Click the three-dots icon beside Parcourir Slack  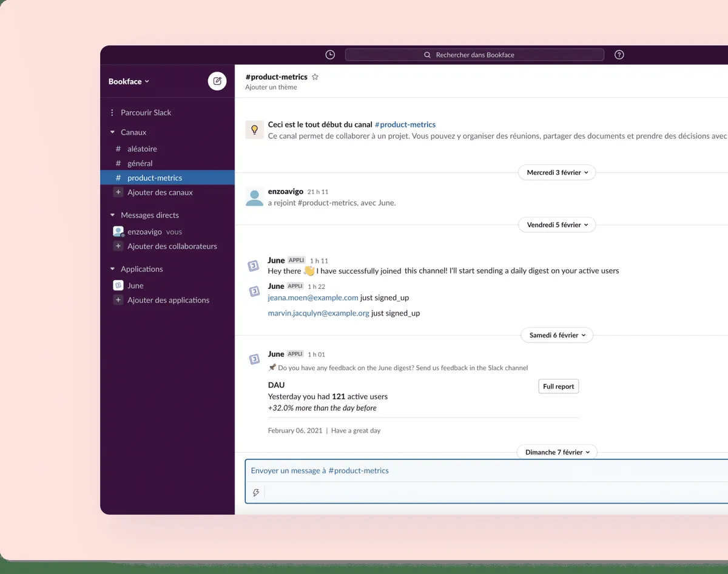pos(112,113)
